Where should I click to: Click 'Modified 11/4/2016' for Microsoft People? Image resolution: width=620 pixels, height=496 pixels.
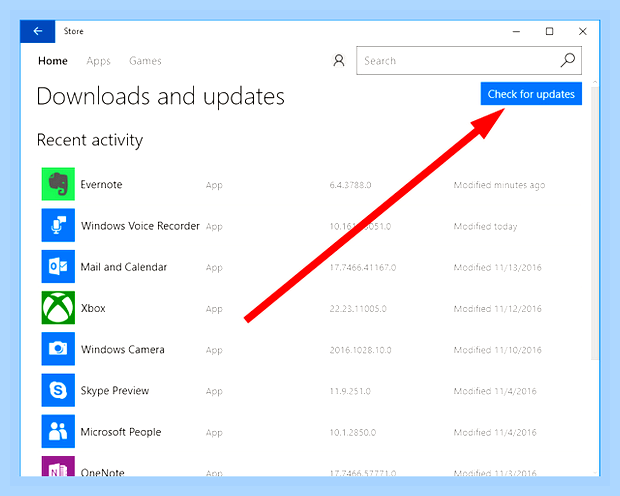[495, 432]
